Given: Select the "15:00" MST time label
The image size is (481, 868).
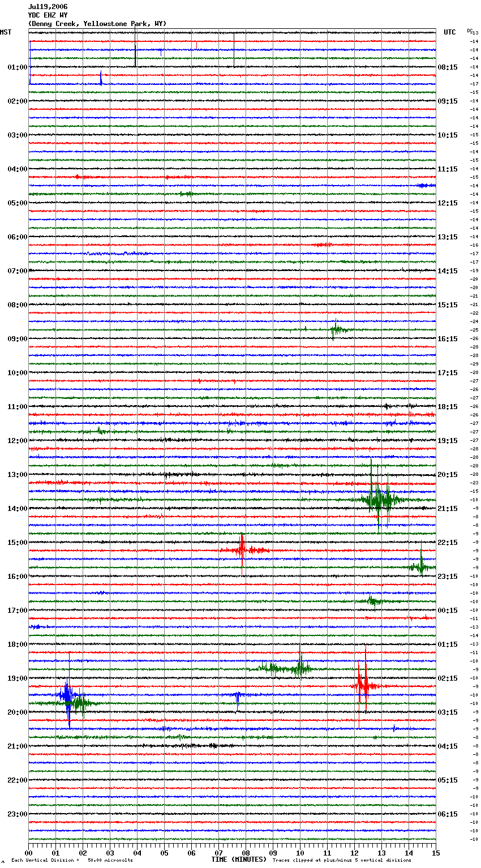Looking at the screenshot, I should 18,543.
